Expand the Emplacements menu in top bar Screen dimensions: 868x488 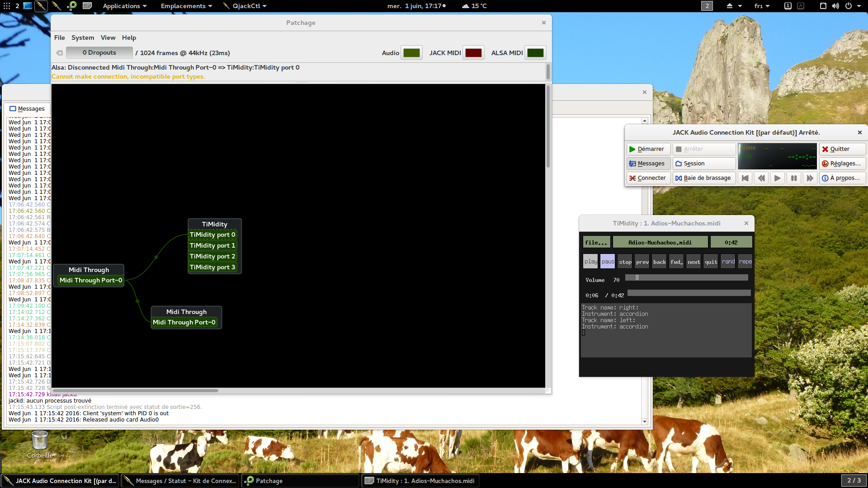186,6
